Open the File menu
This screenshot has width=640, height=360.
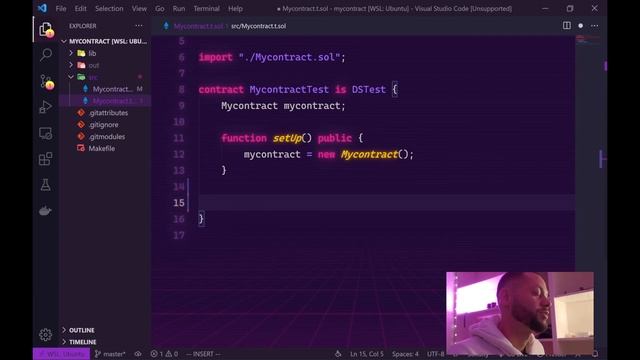click(x=61, y=9)
